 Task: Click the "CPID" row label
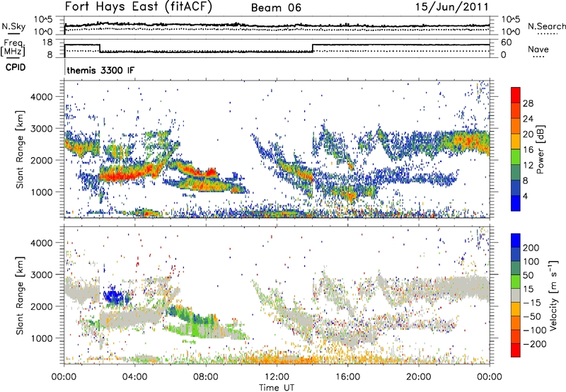pos(16,67)
